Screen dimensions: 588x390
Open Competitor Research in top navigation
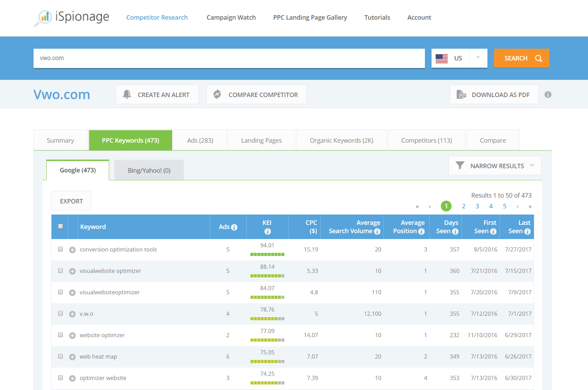click(x=157, y=17)
